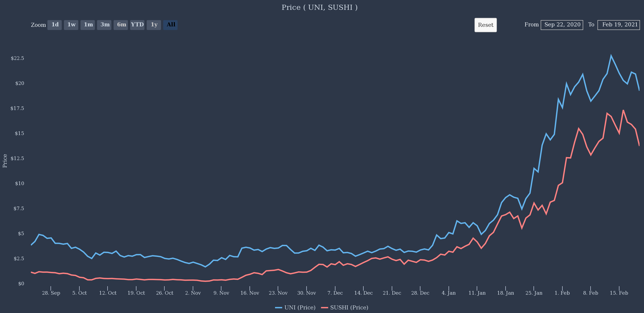Select the 1d zoom range
The image size is (644, 313).
pos(55,25)
